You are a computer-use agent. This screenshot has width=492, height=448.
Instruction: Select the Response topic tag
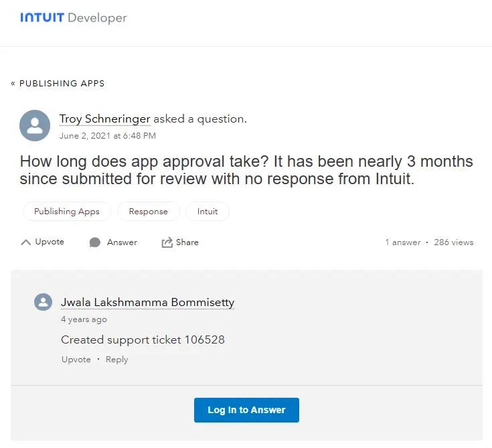point(148,212)
